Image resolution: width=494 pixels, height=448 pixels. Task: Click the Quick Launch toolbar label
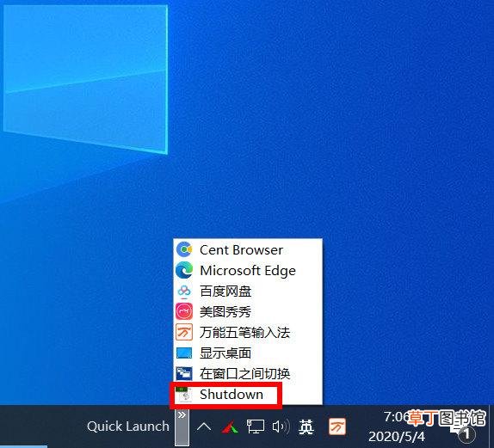point(128,427)
